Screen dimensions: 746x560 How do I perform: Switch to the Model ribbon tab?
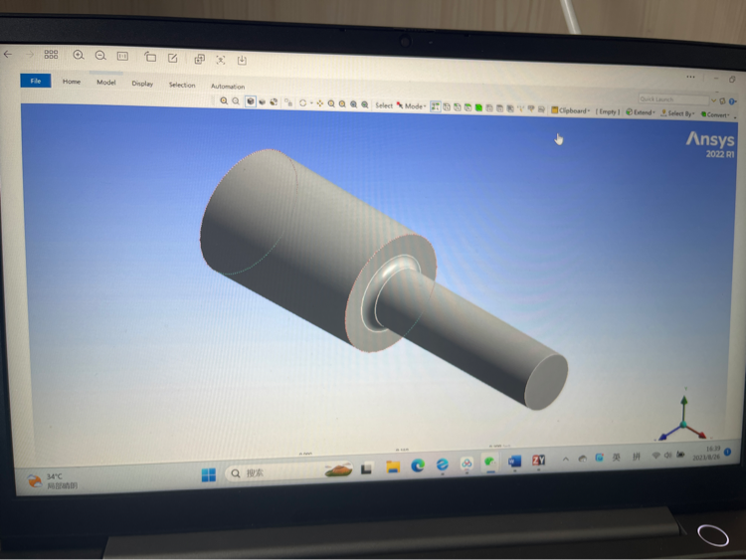106,83
